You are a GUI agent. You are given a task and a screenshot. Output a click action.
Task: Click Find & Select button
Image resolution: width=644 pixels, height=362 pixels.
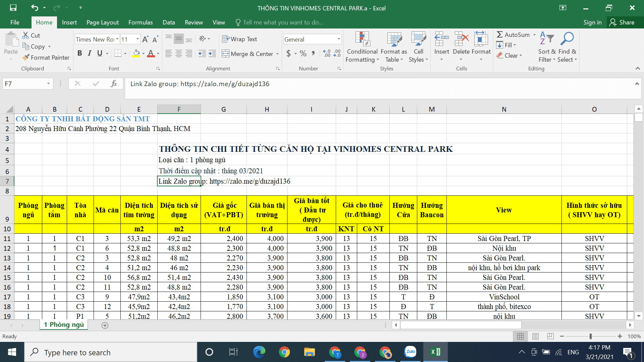568,47
